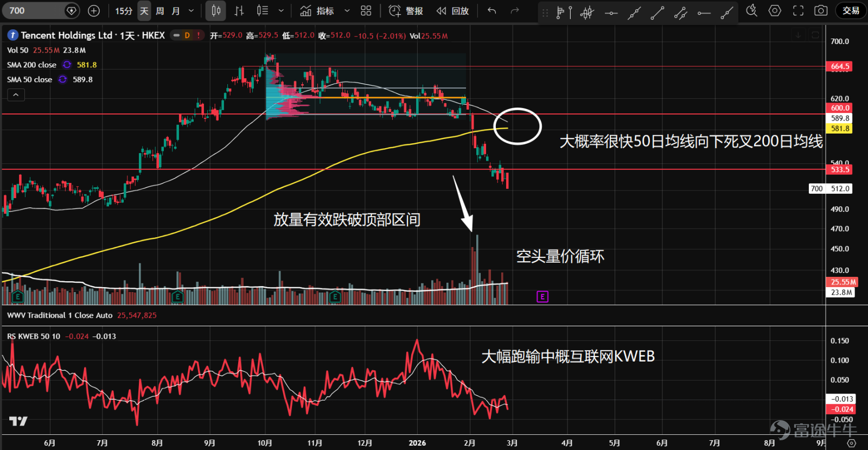Click the red exclamation warning indicator
Screen dimensions: 868x450
pyautogui.click(x=199, y=35)
